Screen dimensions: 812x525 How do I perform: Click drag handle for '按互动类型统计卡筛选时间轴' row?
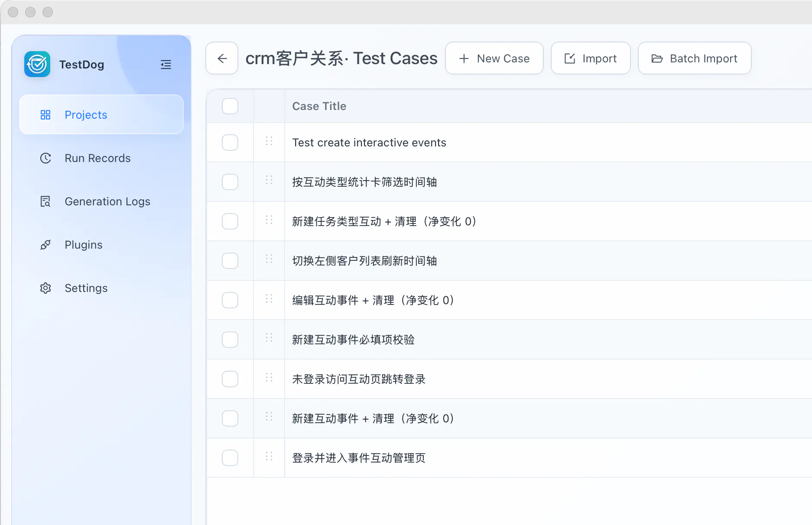coord(269,180)
